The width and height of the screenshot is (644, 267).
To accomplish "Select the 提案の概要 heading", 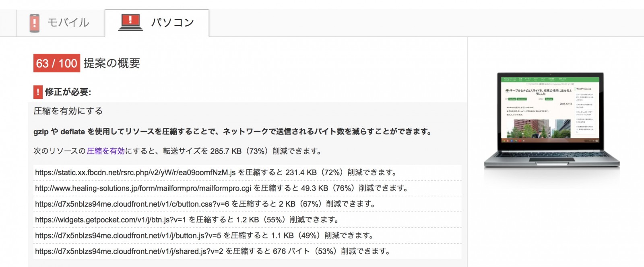I will point(112,63).
